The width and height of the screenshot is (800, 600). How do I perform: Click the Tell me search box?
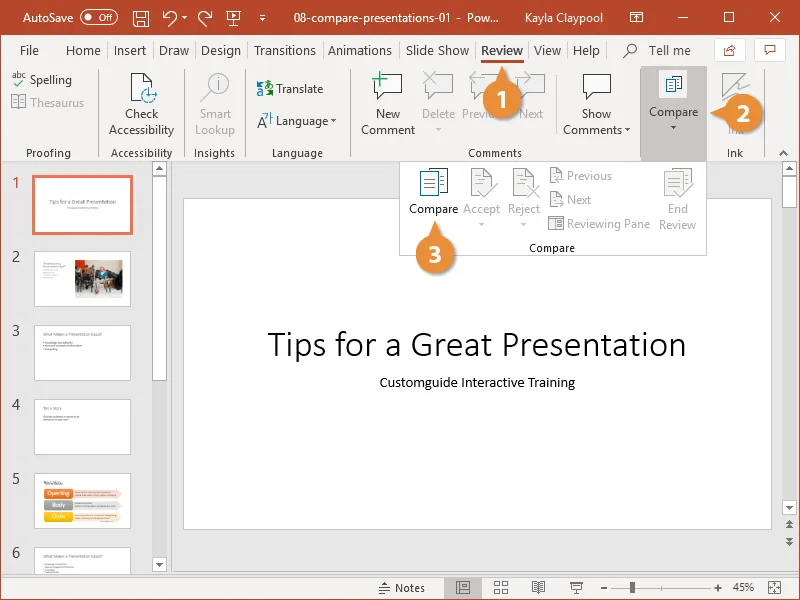click(x=668, y=51)
